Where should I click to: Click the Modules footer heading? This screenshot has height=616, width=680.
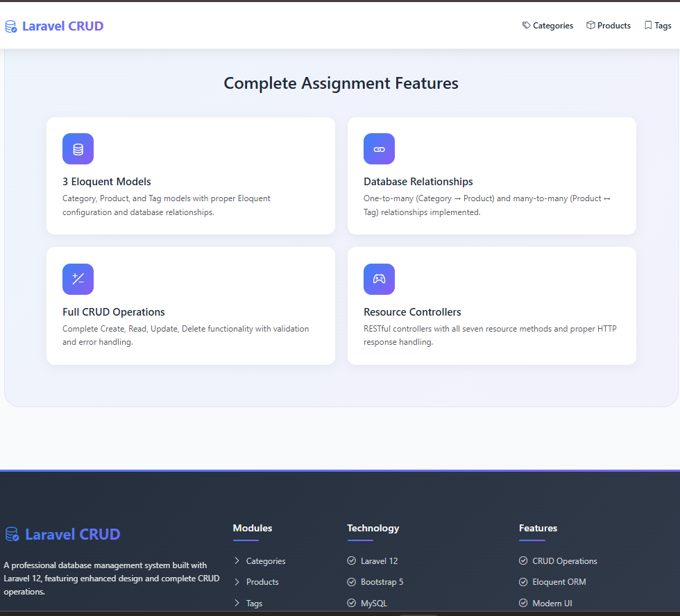(253, 528)
